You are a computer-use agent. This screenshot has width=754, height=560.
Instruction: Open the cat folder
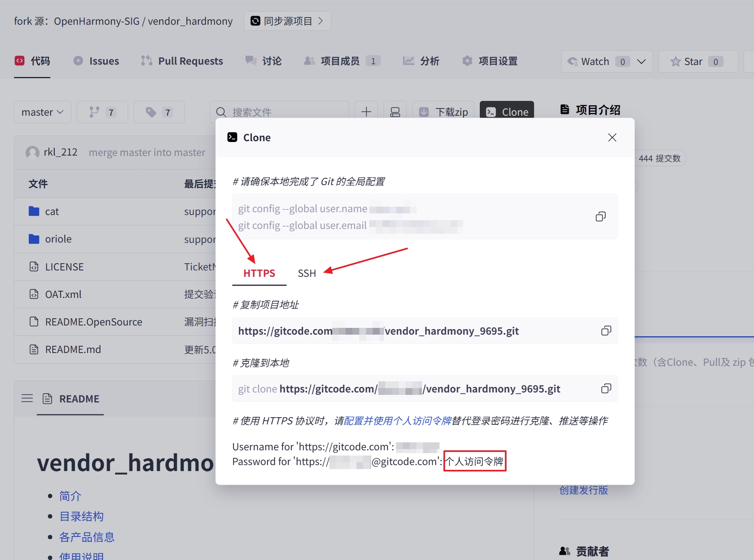[52, 211]
